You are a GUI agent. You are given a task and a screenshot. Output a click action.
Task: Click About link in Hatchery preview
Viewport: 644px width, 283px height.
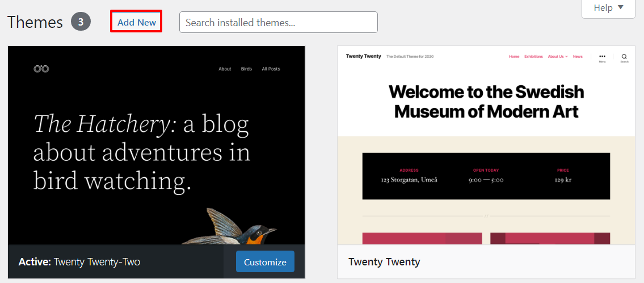[x=225, y=69]
